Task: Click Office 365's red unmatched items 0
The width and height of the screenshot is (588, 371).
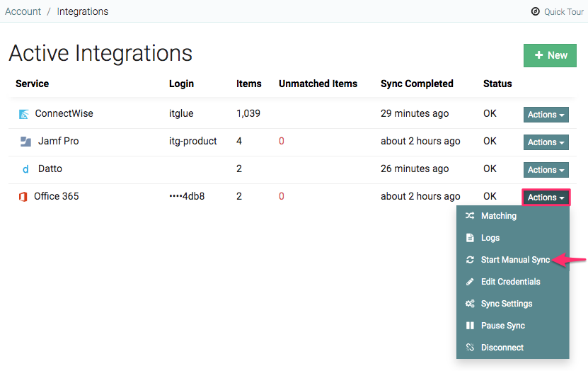Action: pyautogui.click(x=281, y=196)
